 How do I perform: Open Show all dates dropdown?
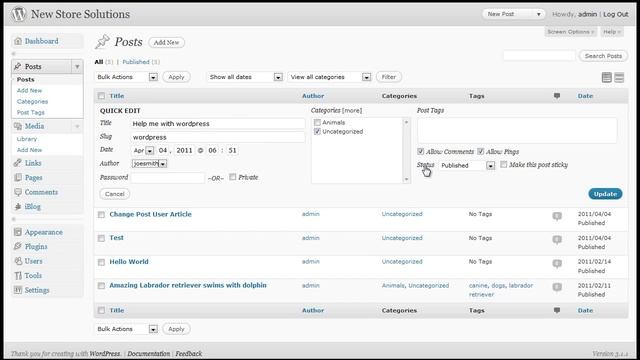point(245,77)
